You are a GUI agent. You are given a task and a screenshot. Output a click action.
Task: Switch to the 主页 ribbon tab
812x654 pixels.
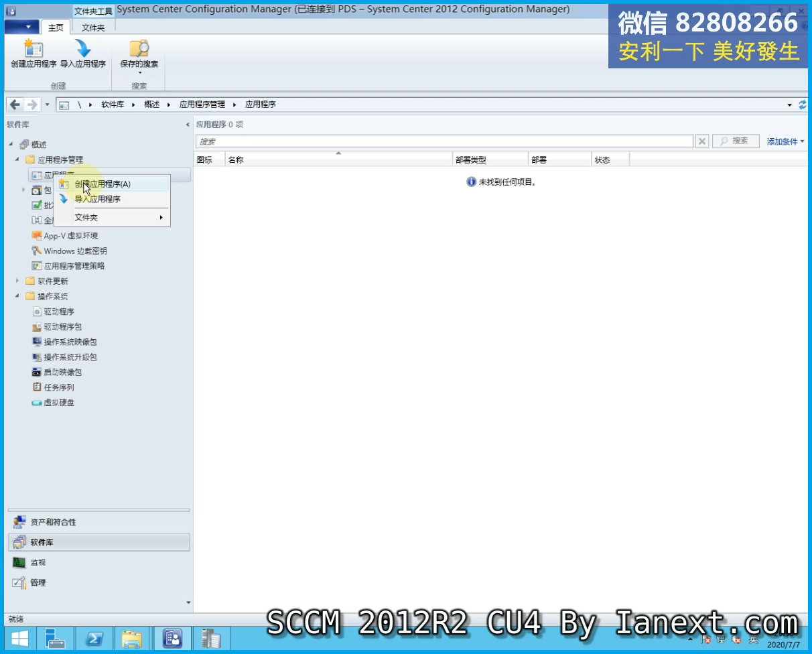click(x=56, y=27)
